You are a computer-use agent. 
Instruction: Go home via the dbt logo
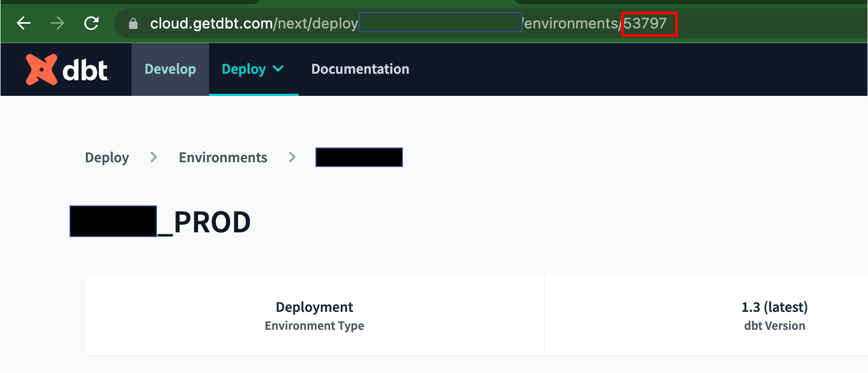point(67,70)
